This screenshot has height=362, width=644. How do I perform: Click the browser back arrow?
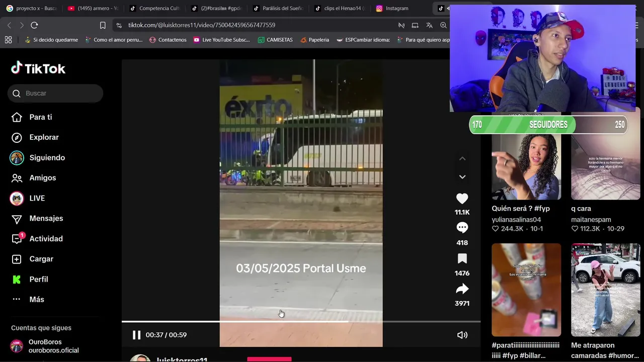click(9, 25)
